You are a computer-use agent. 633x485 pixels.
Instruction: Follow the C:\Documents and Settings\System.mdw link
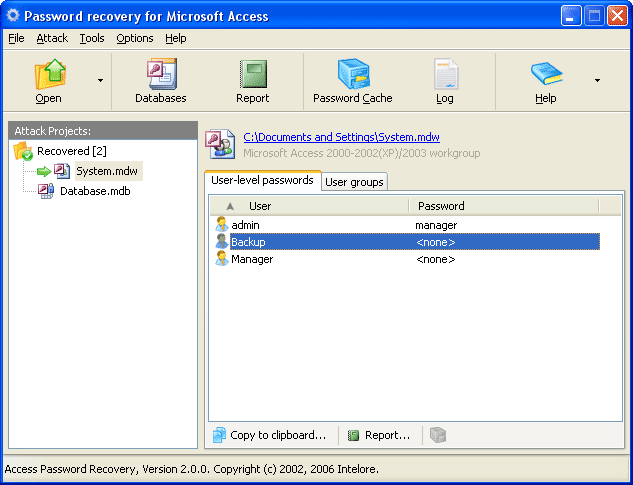[342, 137]
